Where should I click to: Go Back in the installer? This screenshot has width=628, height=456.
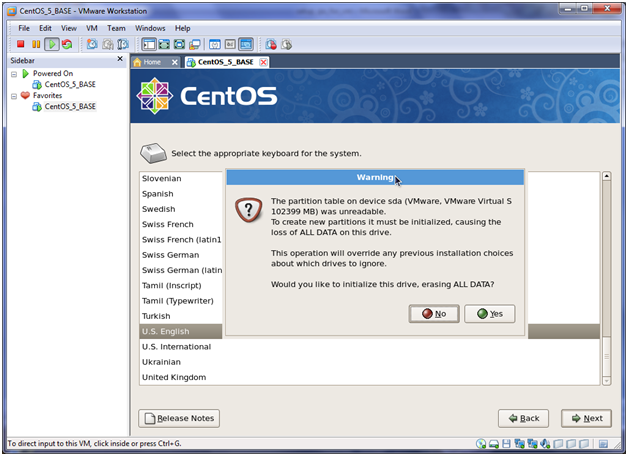[x=523, y=418]
